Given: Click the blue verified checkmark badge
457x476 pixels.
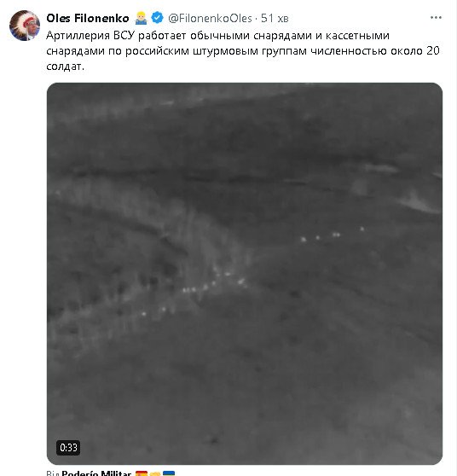Looking at the screenshot, I should point(157,18).
